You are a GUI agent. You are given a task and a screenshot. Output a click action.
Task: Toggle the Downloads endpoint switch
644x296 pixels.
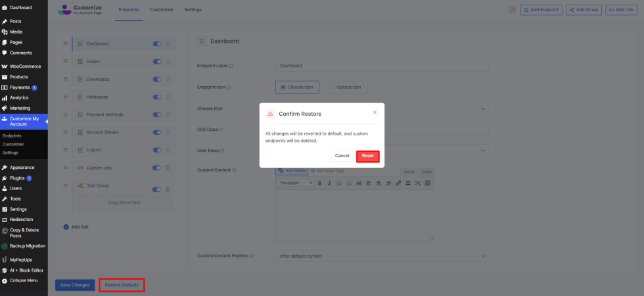[x=157, y=80]
